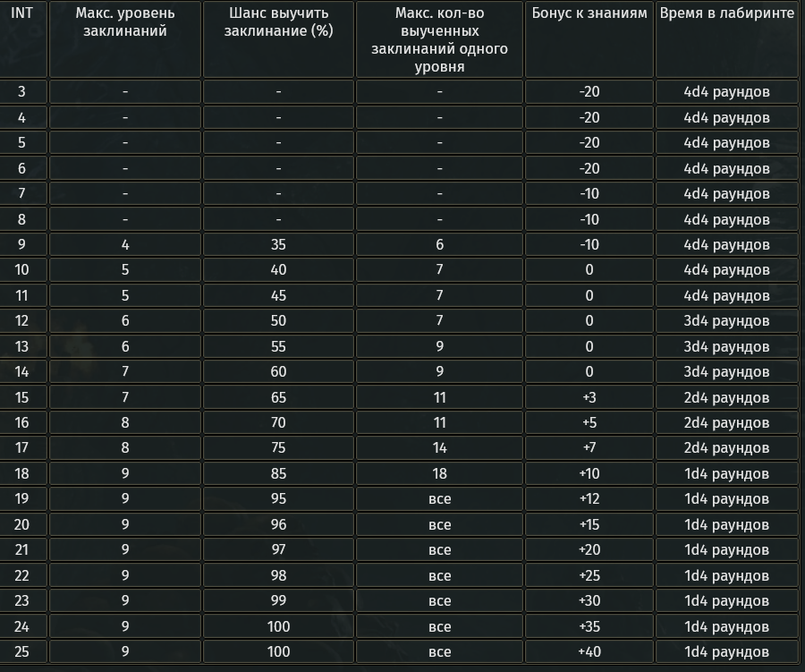The width and height of the screenshot is (805, 672).
Task: Click knowledge bonus cell '+12'
Action: [x=589, y=498]
